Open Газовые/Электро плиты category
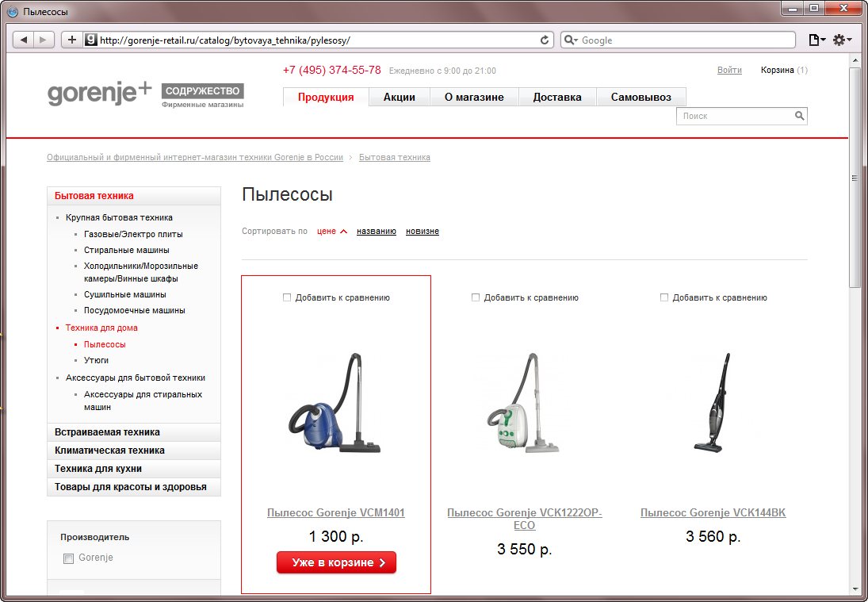 point(133,234)
